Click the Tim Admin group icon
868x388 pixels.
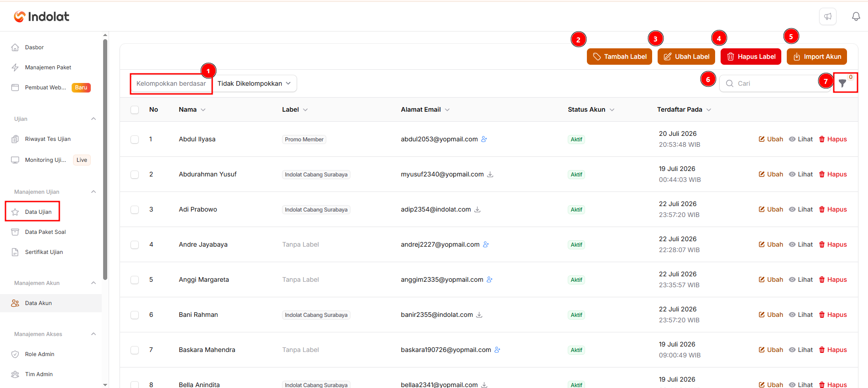click(x=15, y=374)
